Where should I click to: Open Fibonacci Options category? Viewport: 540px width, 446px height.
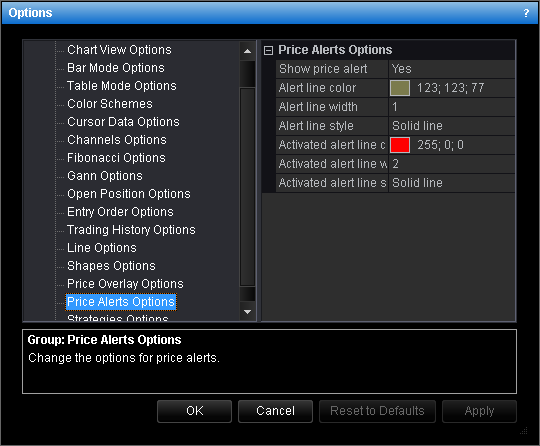click(x=116, y=158)
